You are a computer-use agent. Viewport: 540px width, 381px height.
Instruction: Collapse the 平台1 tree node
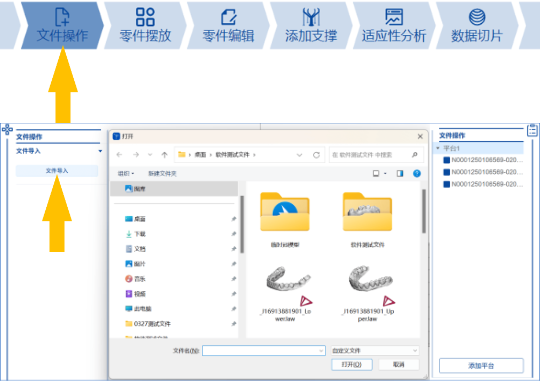click(x=438, y=148)
